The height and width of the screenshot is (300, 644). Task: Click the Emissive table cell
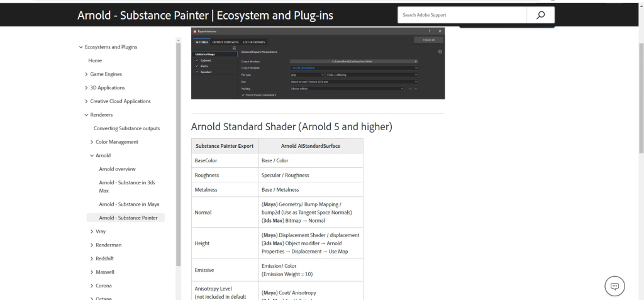click(x=225, y=270)
